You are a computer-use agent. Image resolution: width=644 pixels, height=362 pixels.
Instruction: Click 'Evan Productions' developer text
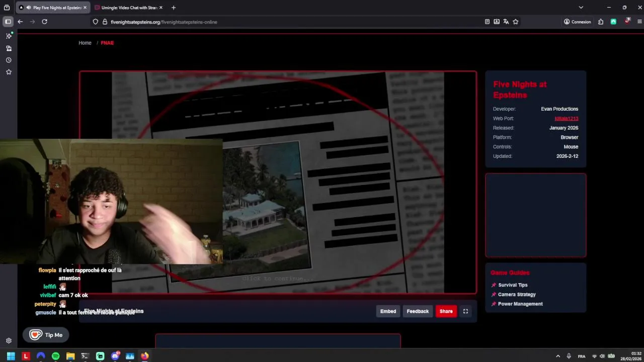click(559, 109)
